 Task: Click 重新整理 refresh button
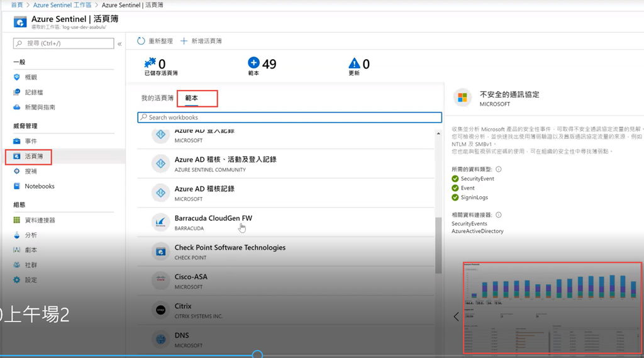click(155, 41)
